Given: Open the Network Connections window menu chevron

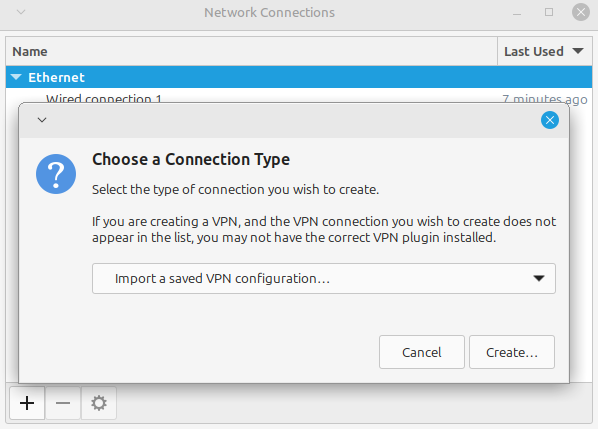Looking at the screenshot, I should (x=21, y=12).
